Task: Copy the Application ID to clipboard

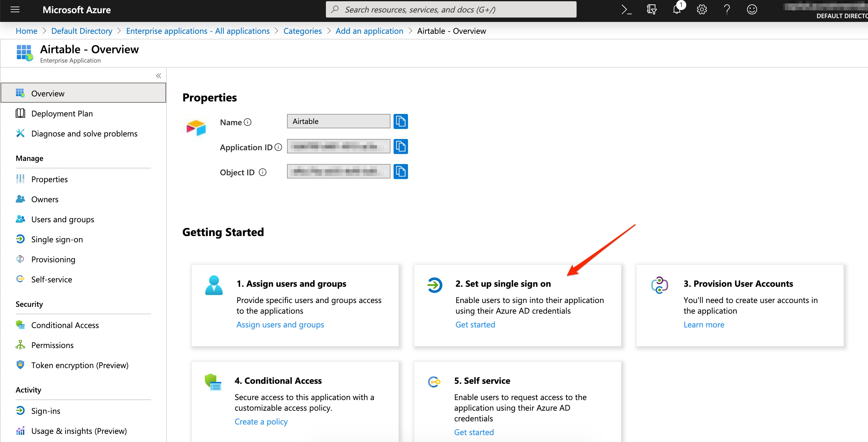Action: [401, 146]
